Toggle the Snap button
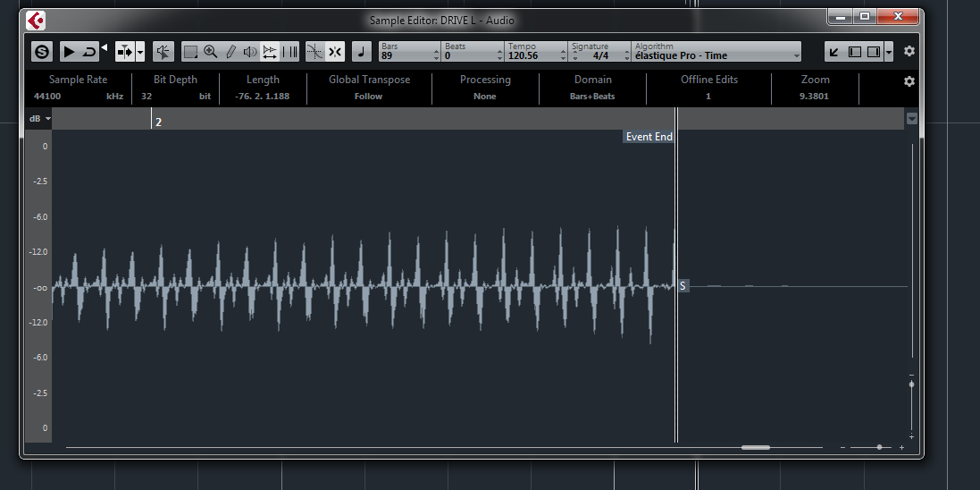Viewport: 980px width, 490px height. pyautogui.click(x=335, y=51)
